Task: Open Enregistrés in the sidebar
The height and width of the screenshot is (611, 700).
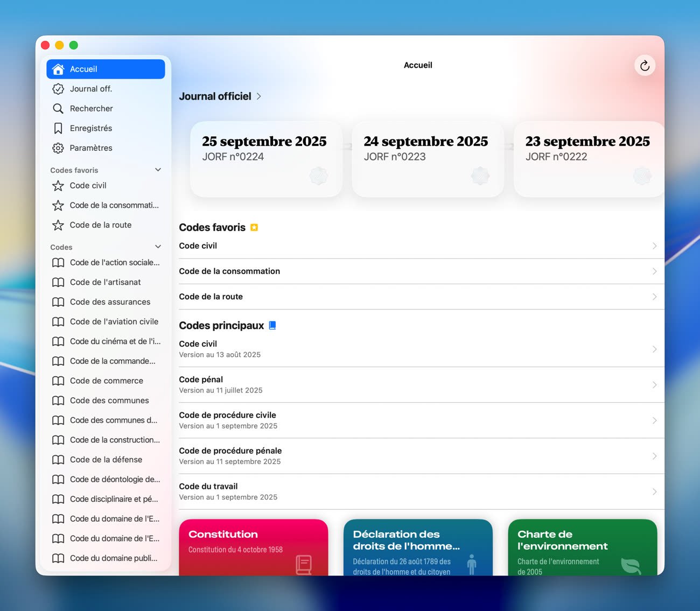Action: pos(106,128)
